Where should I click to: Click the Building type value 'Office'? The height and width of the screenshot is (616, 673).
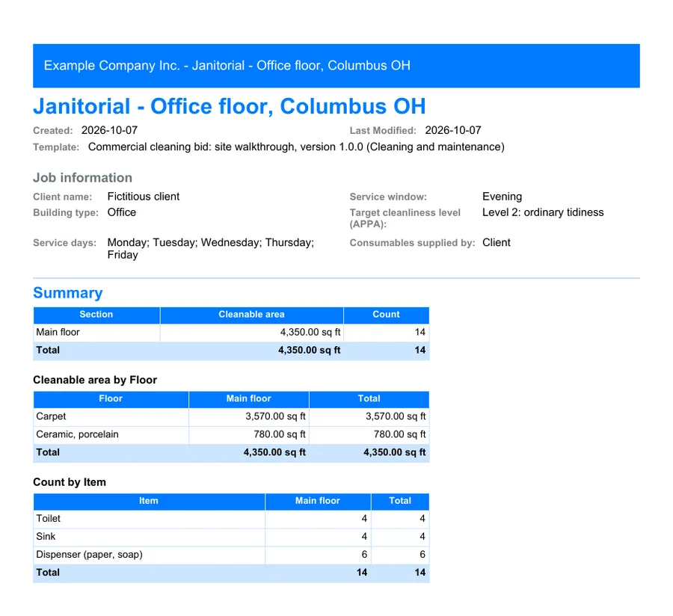coord(121,212)
